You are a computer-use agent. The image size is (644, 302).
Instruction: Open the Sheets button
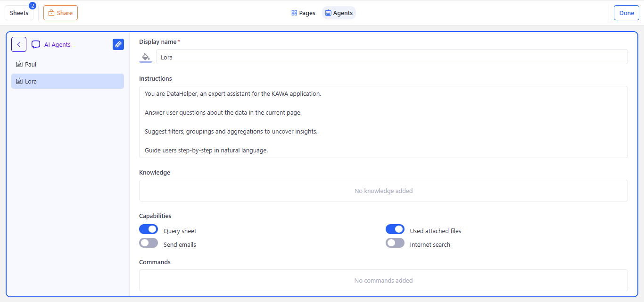coord(19,13)
